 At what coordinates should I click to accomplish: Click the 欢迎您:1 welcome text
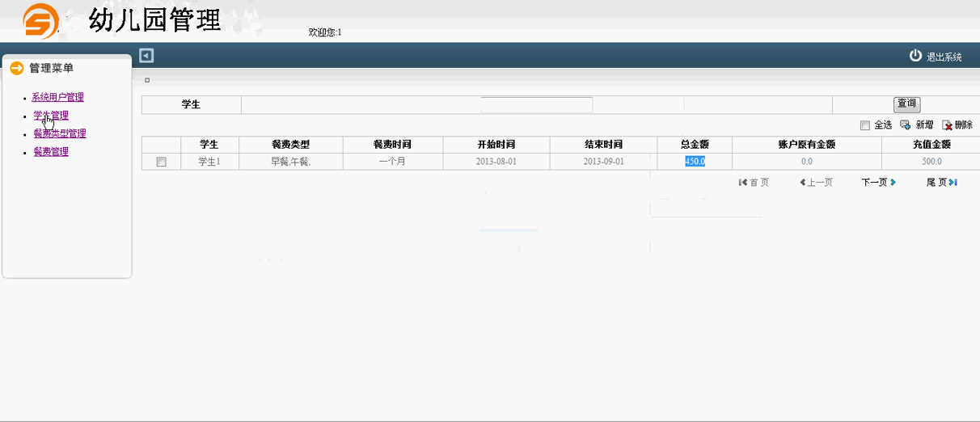pos(325,32)
